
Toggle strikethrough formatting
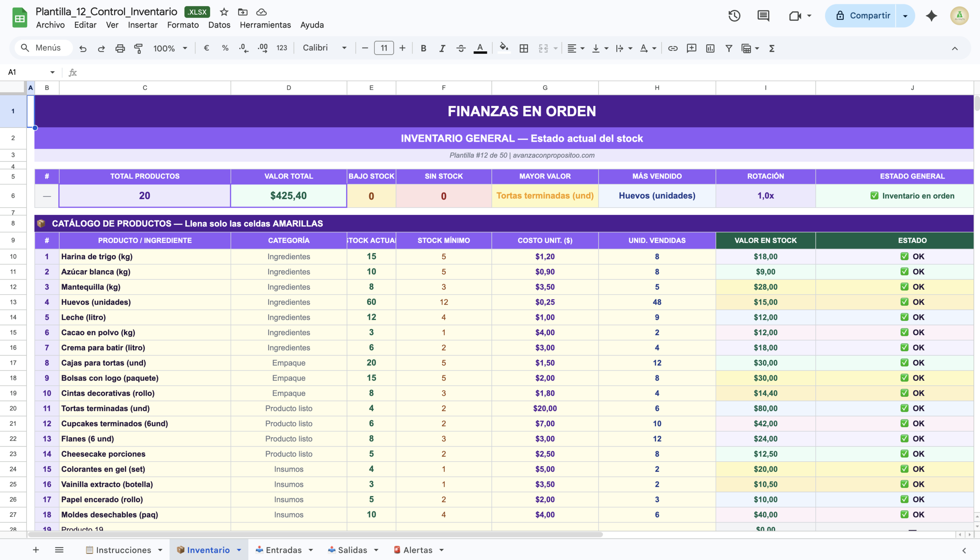point(461,49)
